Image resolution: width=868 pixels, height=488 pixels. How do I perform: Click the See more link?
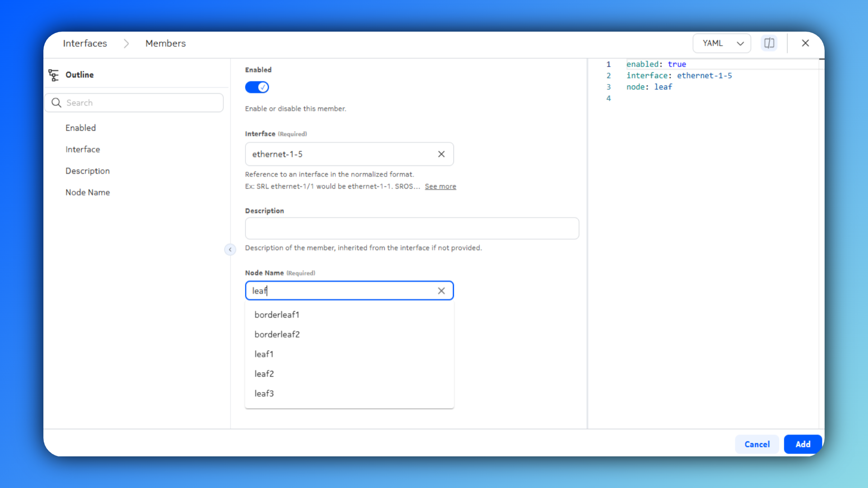click(440, 187)
